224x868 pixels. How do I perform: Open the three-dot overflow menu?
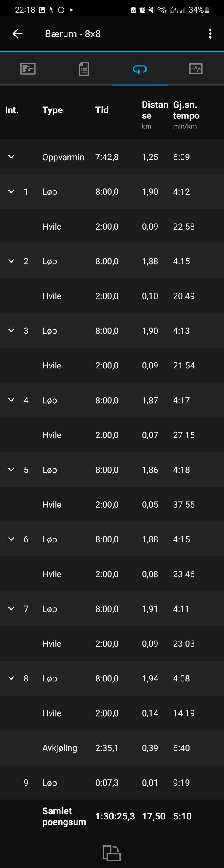tap(210, 33)
